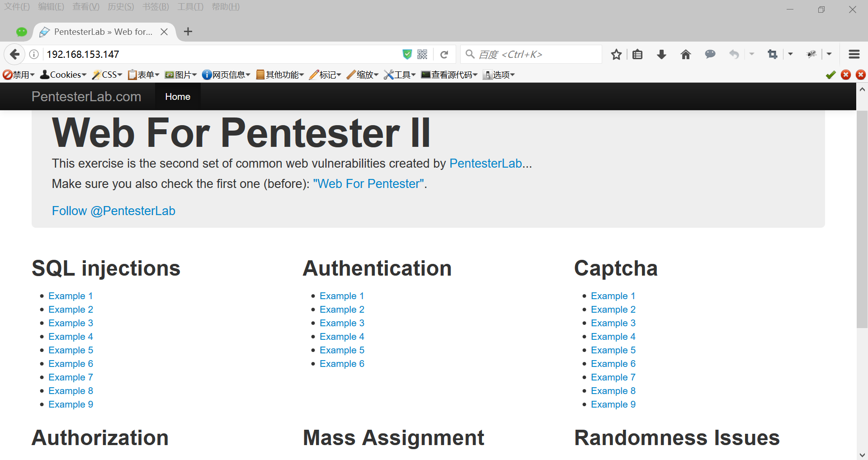Open site information icon in address bar

pyautogui.click(x=34, y=54)
